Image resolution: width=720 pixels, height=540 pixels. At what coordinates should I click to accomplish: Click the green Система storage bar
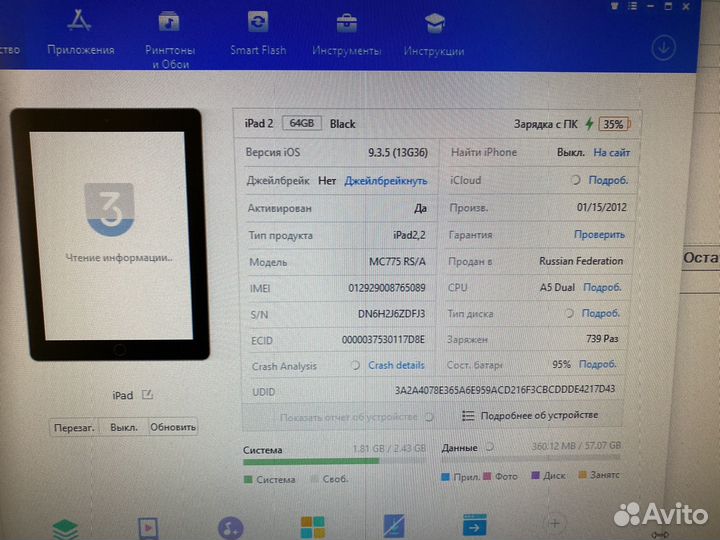pos(311,461)
